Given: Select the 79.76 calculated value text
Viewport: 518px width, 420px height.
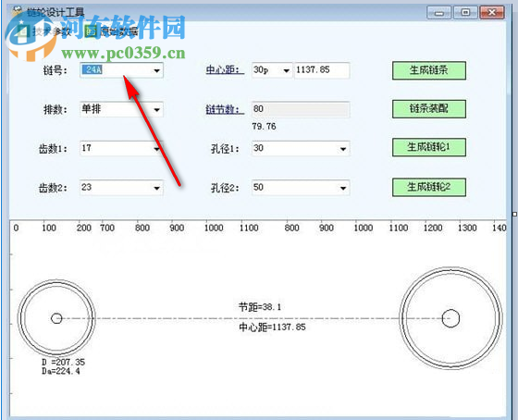Looking at the screenshot, I should point(264,126).
